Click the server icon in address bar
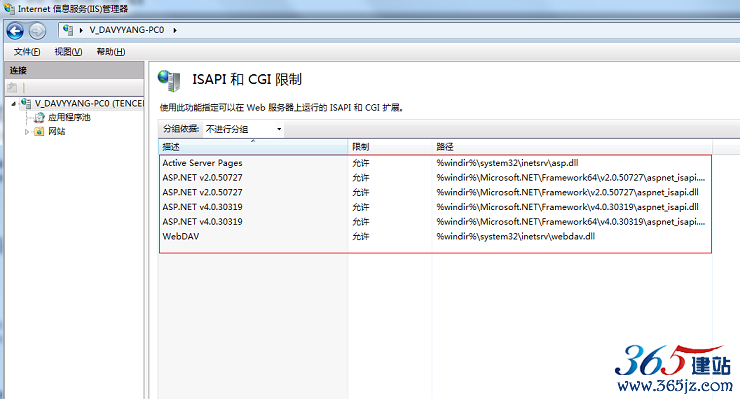This screenshot has width=740, height=399. coord(68,30)
